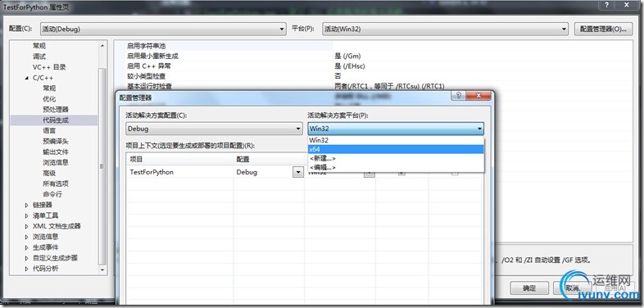Select 语言 under C/C++

(49, 130)
